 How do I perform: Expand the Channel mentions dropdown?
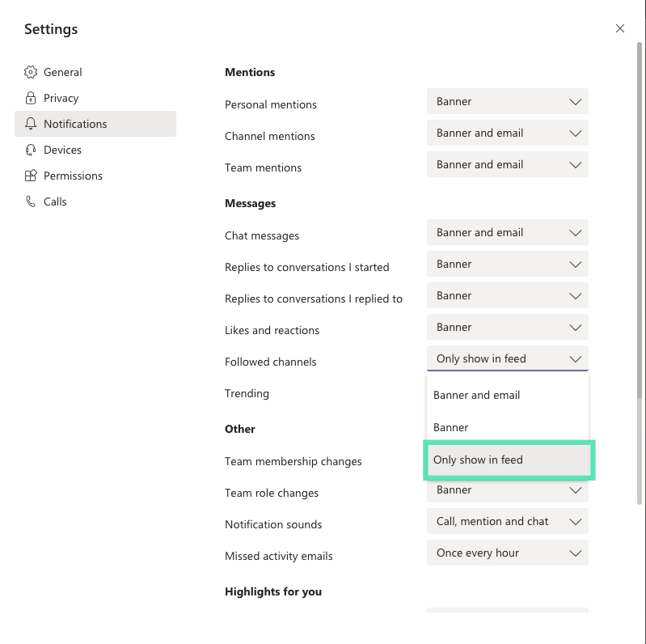507,133
